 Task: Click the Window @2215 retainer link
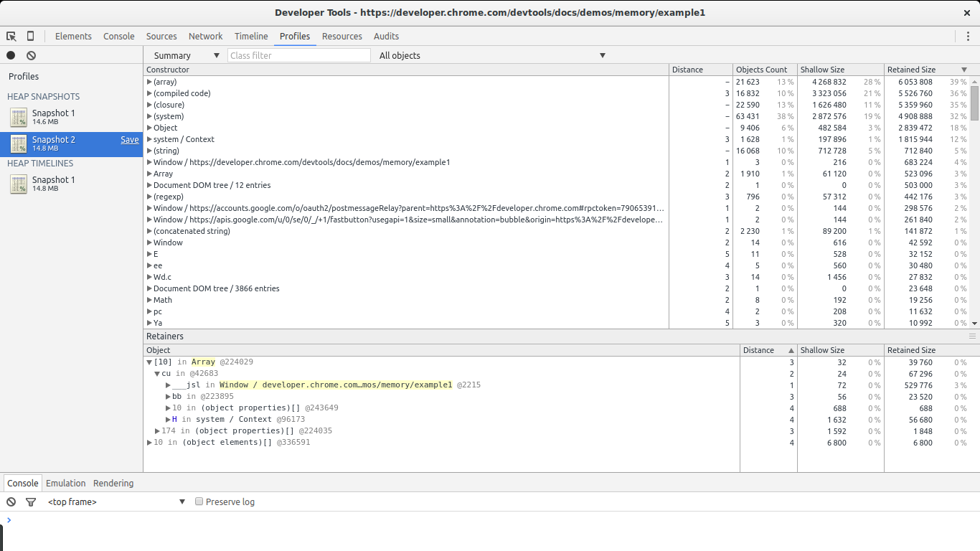point(336,385)
